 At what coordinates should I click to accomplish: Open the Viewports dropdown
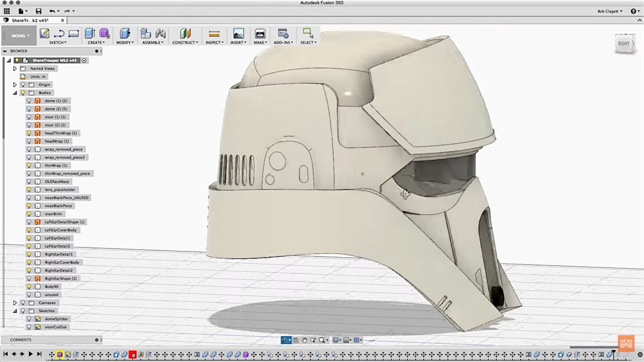357,340
